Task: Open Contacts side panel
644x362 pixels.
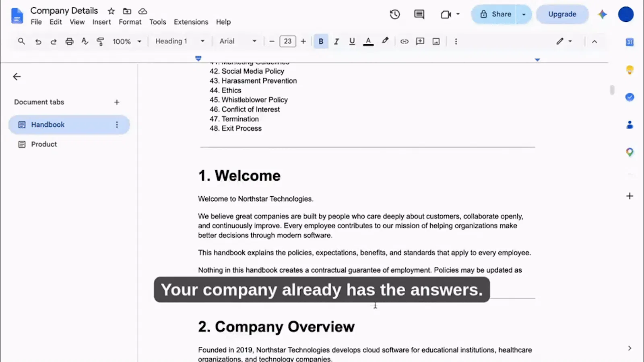Action: 630,125
